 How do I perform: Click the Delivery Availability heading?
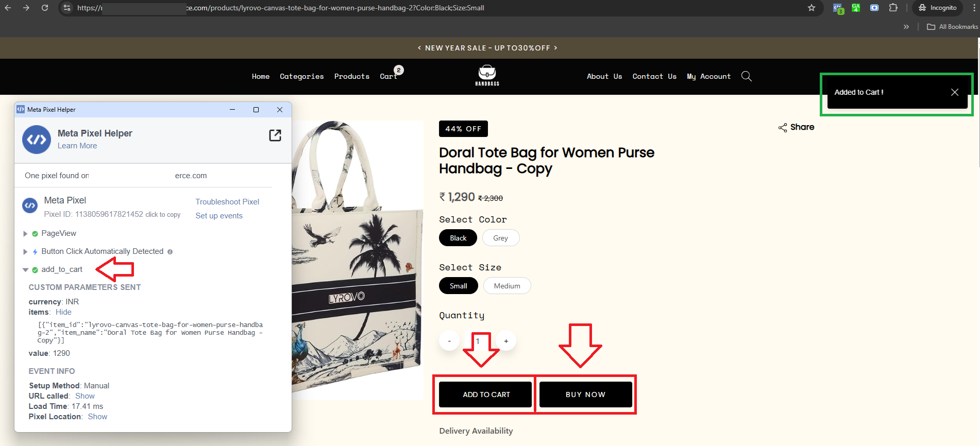tap(476, 431)
